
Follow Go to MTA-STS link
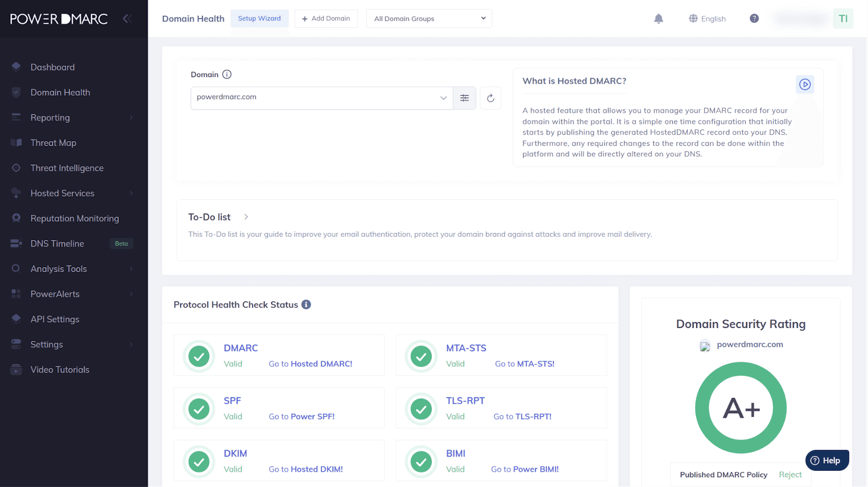[525, 364]
